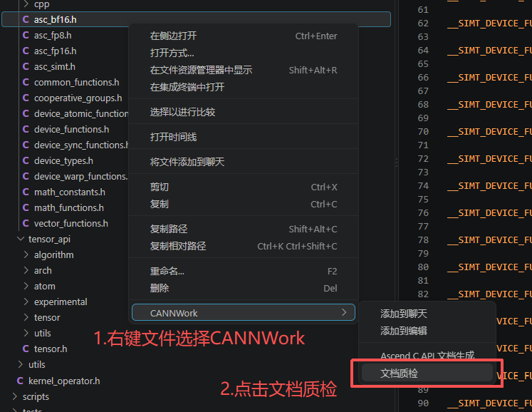Select the device_types.h file
This screenshot has width=532, height=412.
point(63,160)
